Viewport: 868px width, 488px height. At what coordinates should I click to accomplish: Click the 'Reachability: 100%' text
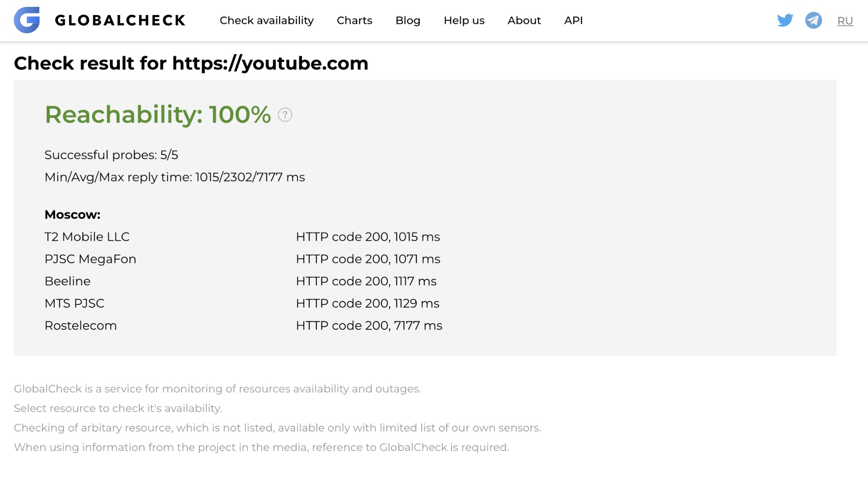(x=158, y=114)
